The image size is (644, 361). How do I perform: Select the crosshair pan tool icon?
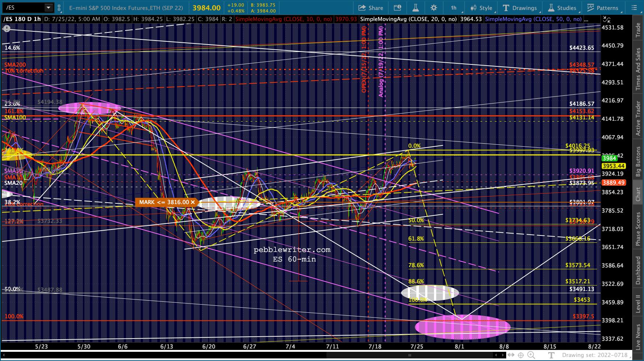(521, 355)
